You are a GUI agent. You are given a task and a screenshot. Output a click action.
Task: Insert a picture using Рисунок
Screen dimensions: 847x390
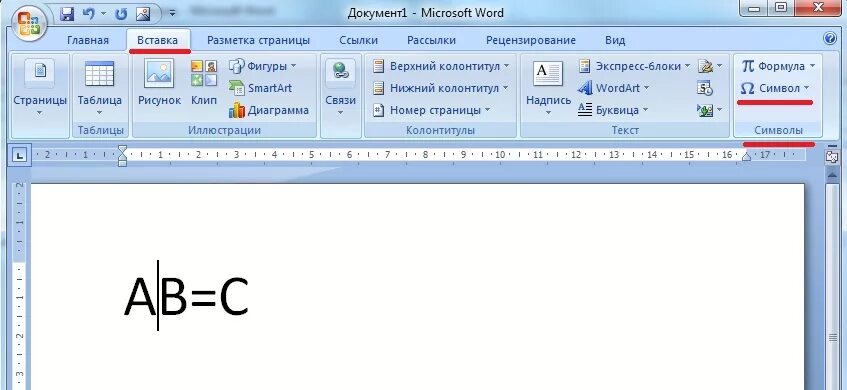pos(159,83)
